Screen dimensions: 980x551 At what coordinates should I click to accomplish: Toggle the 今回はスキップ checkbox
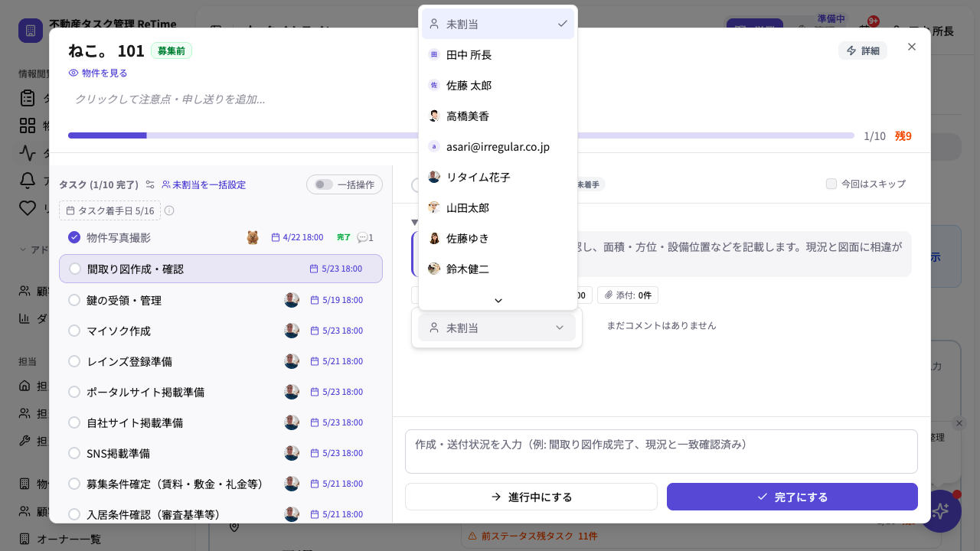(x=831, y=184)
